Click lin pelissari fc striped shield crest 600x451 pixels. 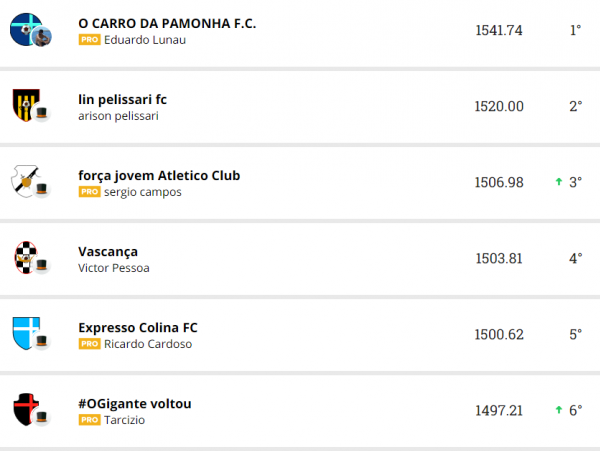[24, 105]
